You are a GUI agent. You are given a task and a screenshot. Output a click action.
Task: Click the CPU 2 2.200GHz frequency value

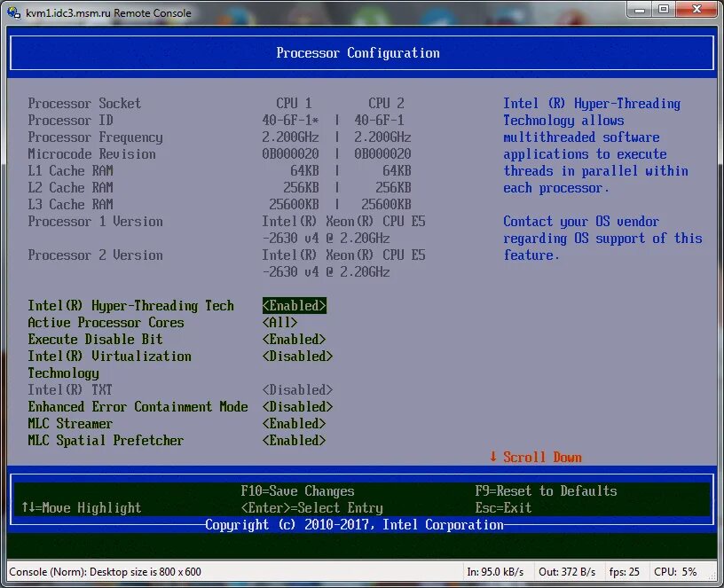point(382,137)
